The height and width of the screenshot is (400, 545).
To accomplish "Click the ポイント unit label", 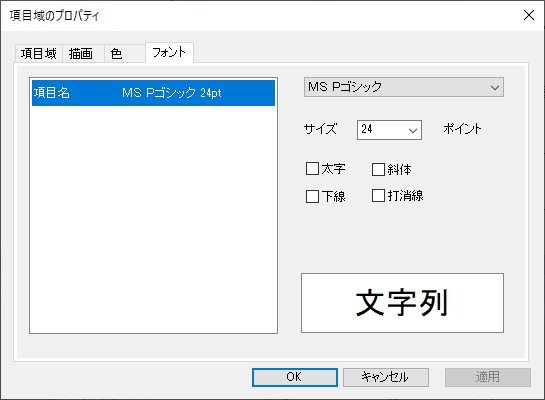I will (462, 129).
